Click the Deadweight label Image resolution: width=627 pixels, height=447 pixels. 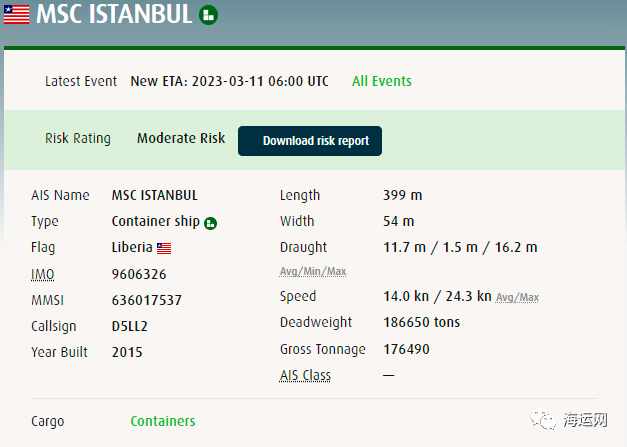pyautogui.click(x=316, y=322)
